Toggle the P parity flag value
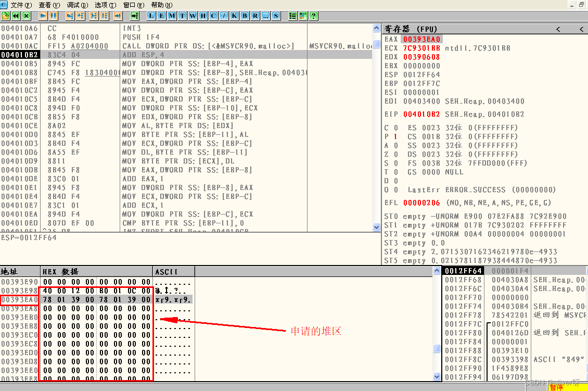This screenshot has width=588, height=391. [395, 136]
